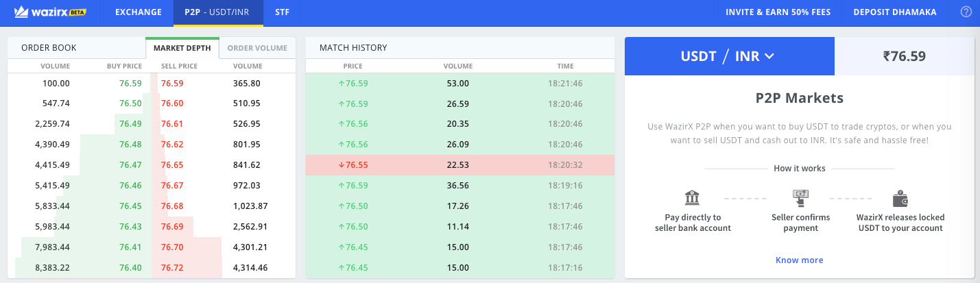Select the red 76.55 match row
980x283 pixels.
(459, 165)
